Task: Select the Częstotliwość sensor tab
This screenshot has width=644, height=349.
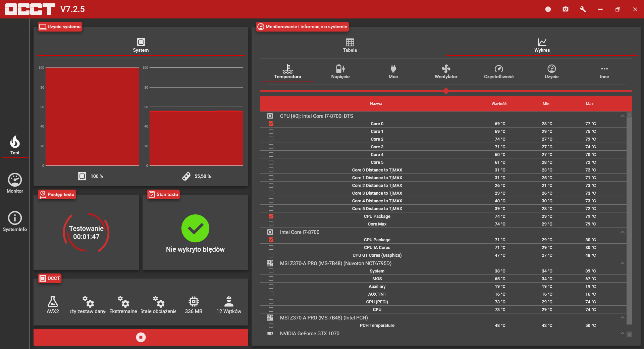Action: [499, 72]
